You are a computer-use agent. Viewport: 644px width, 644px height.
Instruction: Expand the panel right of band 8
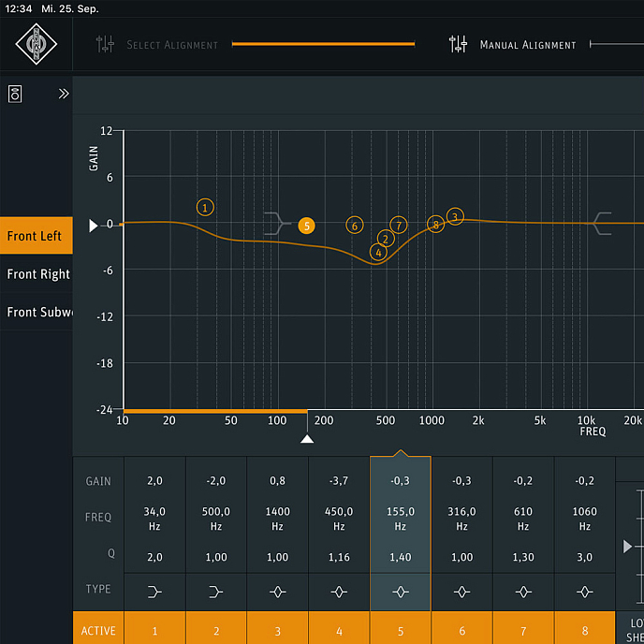627,546
